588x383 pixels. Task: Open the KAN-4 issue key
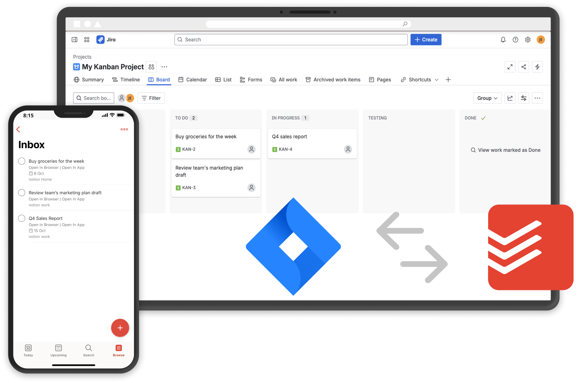tap(285, 149)
